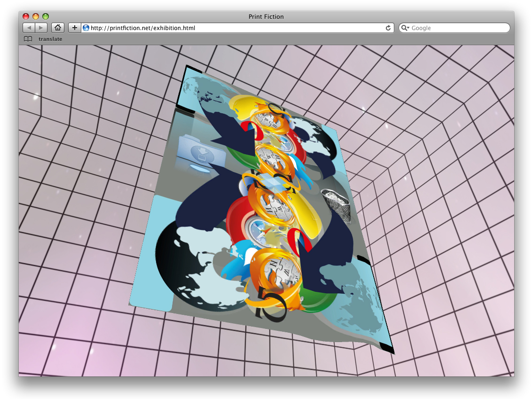Viewport: 532px width, 399px height.
Task: Click the 'translate' bookmark link
Action: [x=50, y=39]
